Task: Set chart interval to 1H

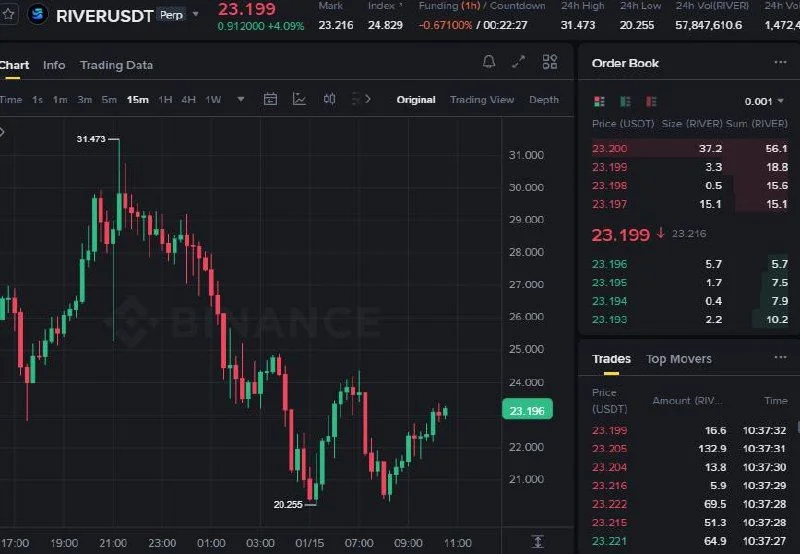Action: [165, 100]
